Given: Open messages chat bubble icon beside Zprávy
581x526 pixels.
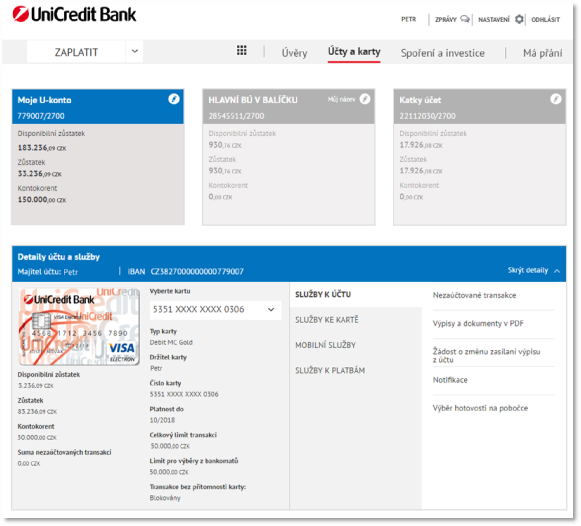Looking at the screenshot, I should [x=465, y=19].
